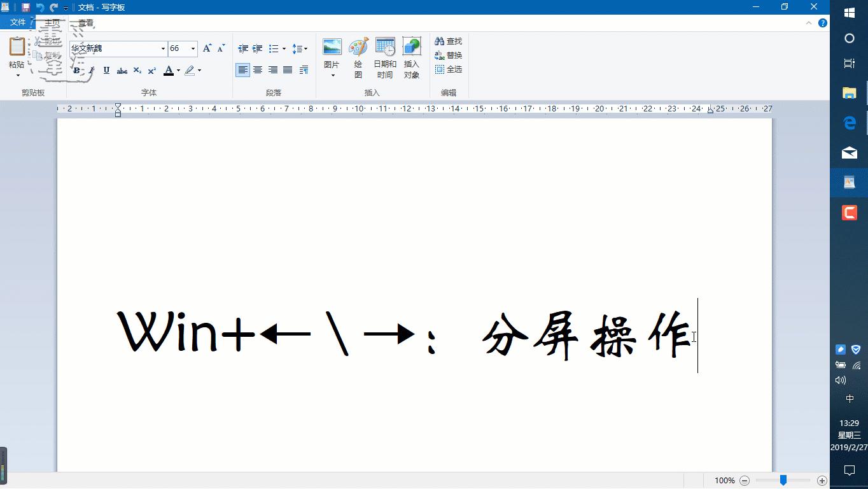Apply Underline to the text
The height and width of the screenshot is (489, 868).
point(106,71)
